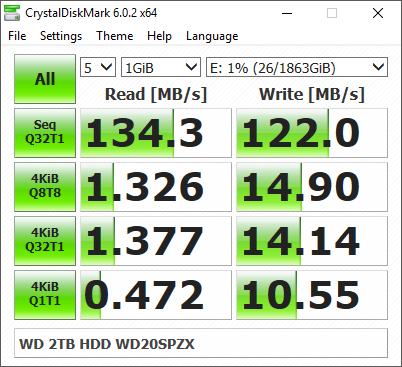Click the 4KiB Q32T1 read value 1.377
This screenshot has width=402, height=367.
pyautogui.click(x=156, y=241)
